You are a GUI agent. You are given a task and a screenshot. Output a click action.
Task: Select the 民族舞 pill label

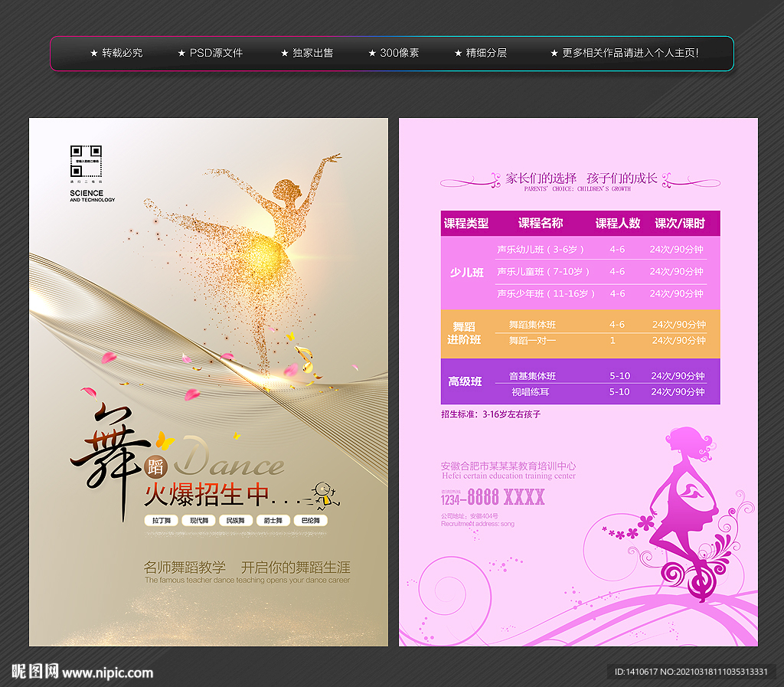tap(236, 521)
